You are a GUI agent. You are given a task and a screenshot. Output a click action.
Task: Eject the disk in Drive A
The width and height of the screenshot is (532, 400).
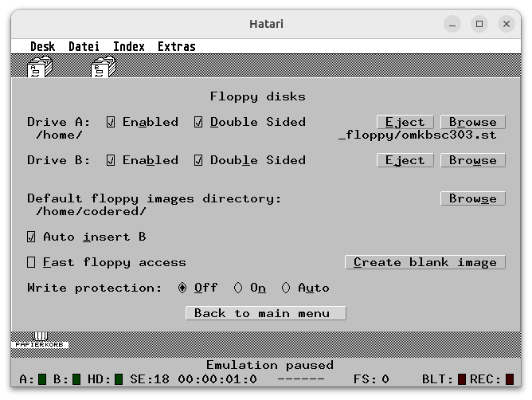tap(405, 122)
